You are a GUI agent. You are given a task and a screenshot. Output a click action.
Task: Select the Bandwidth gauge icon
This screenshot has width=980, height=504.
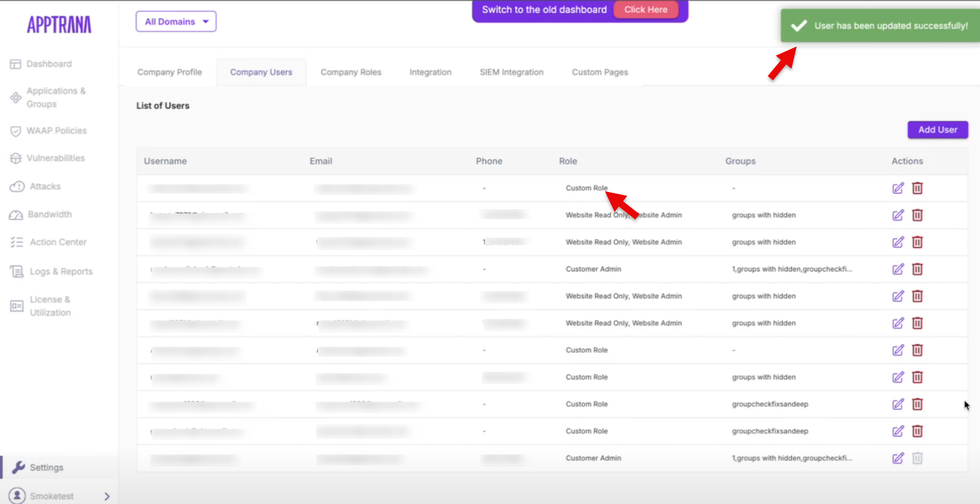pyautogui.click(x=16, y=215)
